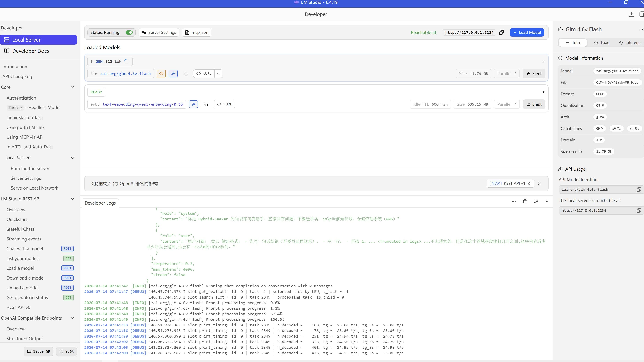Viewport: 644px width, 362px height.
Task: Click the Tool use capability badge
Action: pos(616,129)
